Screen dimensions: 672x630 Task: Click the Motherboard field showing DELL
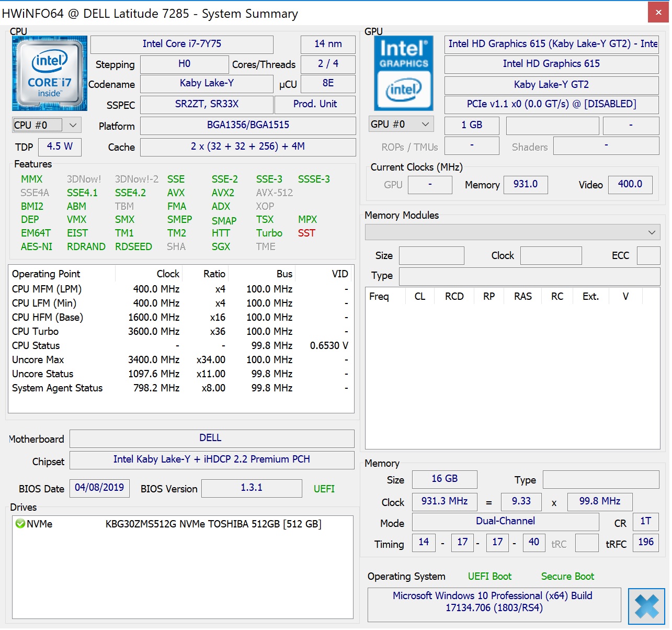212,438
